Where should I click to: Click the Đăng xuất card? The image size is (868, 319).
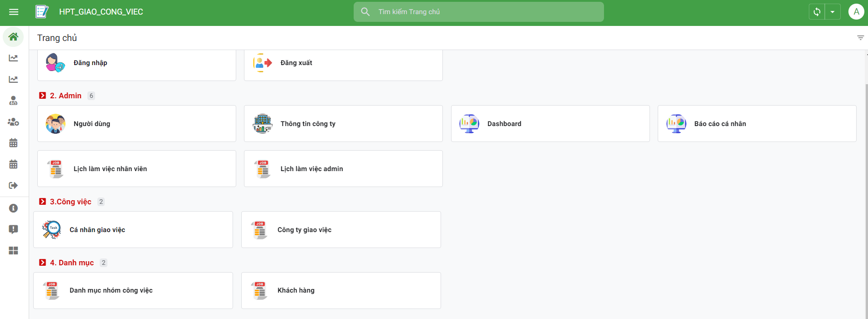click(x=343, y=63)
